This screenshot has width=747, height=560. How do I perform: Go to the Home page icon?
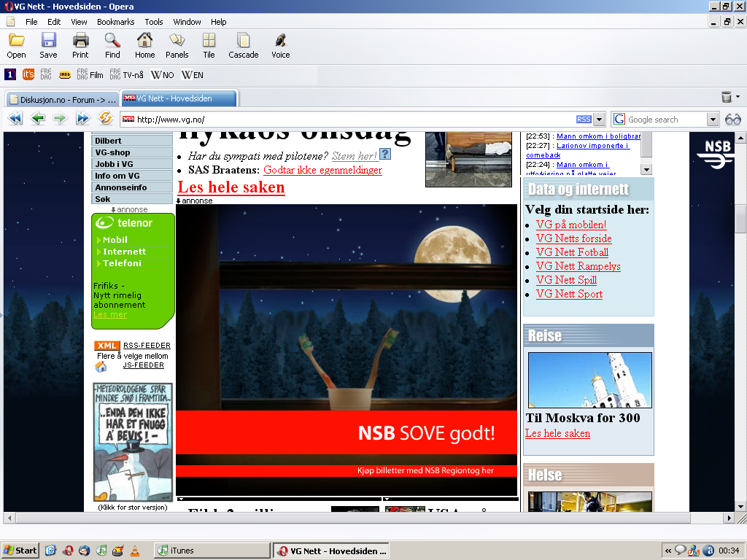coord(145,46)
